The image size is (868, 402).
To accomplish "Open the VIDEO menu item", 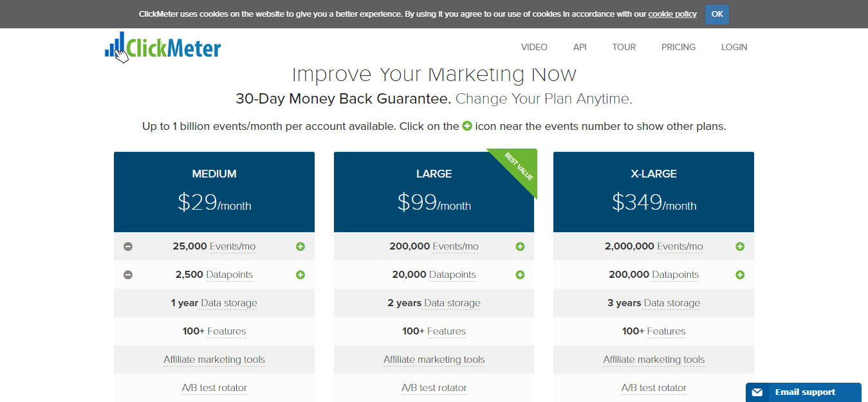I will (x=534, y=47).
